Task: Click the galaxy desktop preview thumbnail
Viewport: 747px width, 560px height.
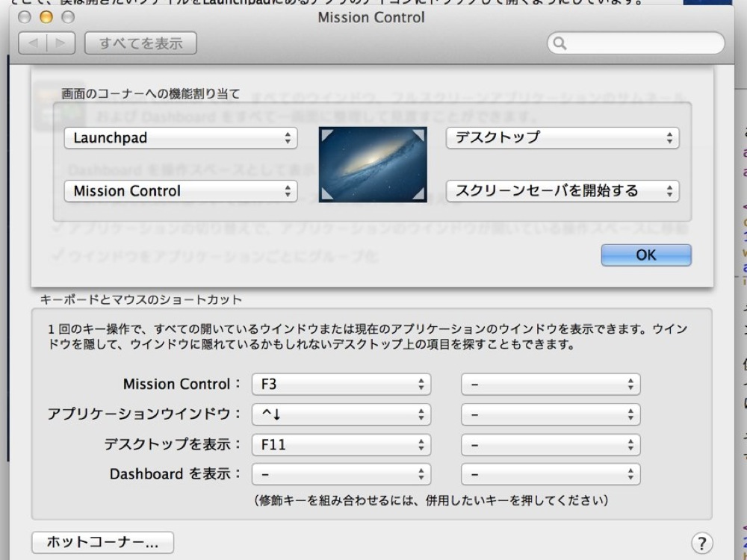Action: tap(373, 164)
